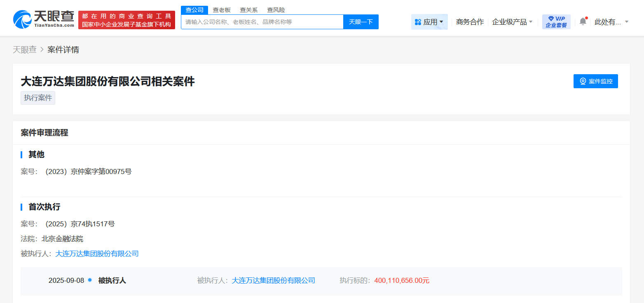Click the 商务合作 menu item
Image resolution: width=644 pixels, height=303 pixels.
[469, 21]
